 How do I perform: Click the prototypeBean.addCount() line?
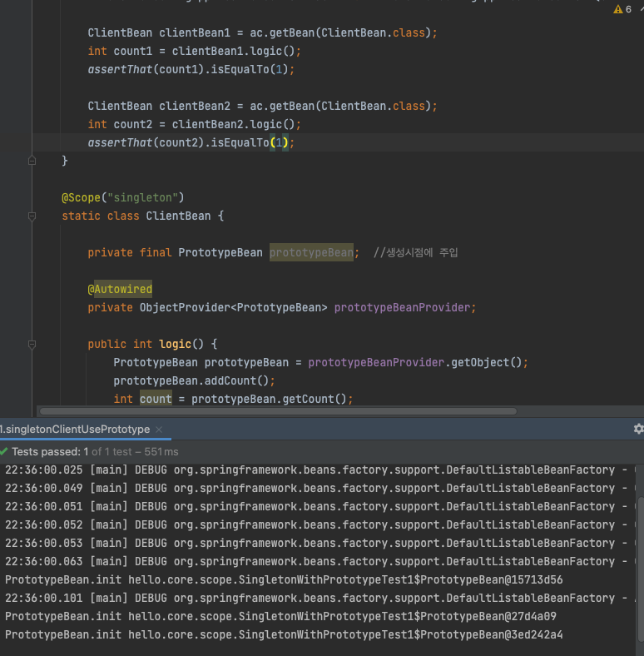(194, 380)
